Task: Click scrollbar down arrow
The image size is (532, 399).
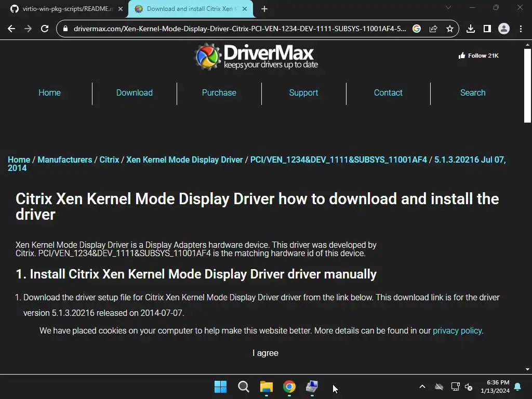Action: 527,369
